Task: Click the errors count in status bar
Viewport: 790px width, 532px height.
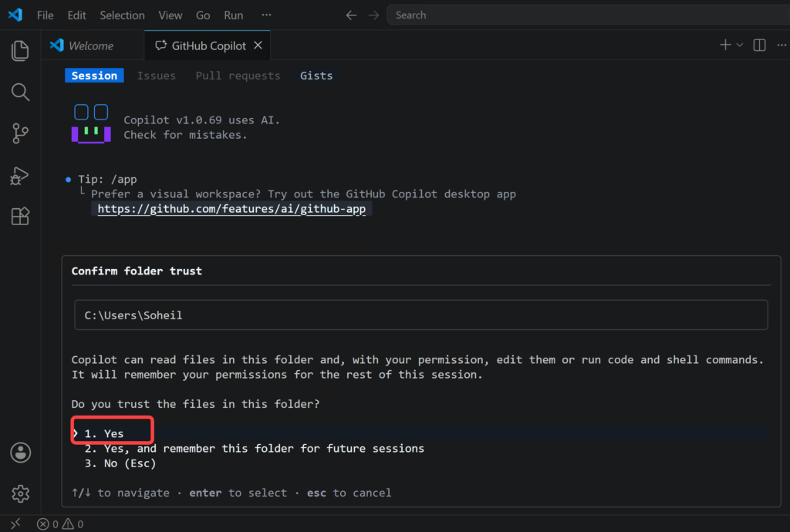Action: [x=47, y=524]
